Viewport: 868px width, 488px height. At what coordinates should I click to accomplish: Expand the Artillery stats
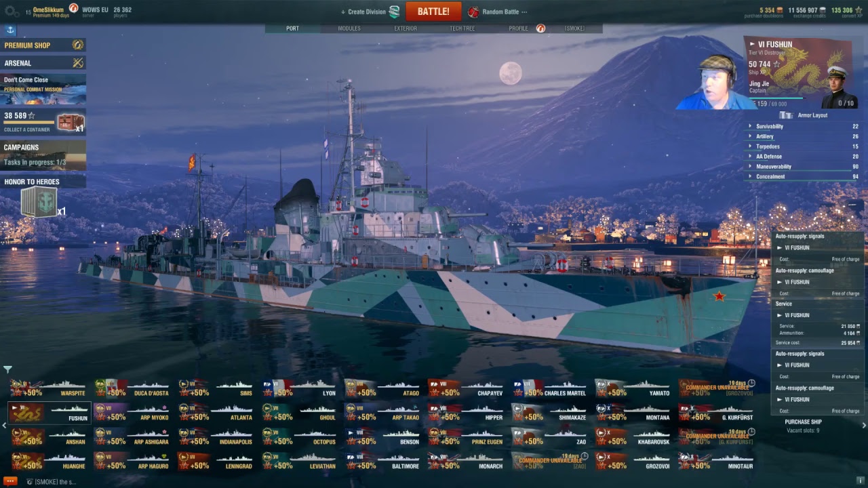(x=803, y=136)
